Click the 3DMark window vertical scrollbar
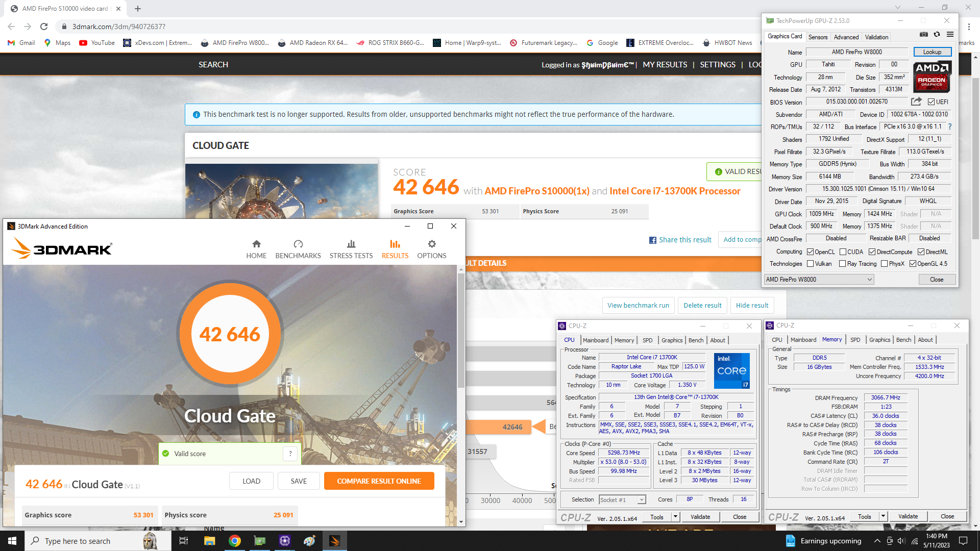 click(x=461, y=332)
